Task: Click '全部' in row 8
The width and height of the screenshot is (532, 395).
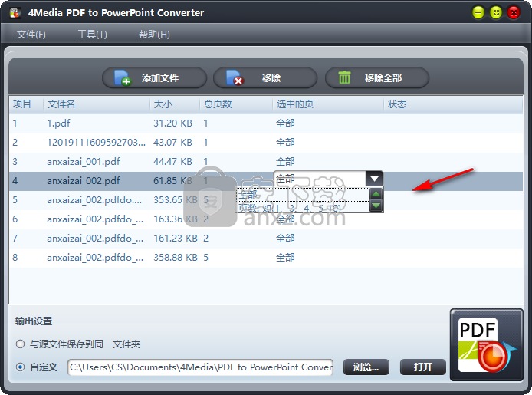Action: coord(285,258)
